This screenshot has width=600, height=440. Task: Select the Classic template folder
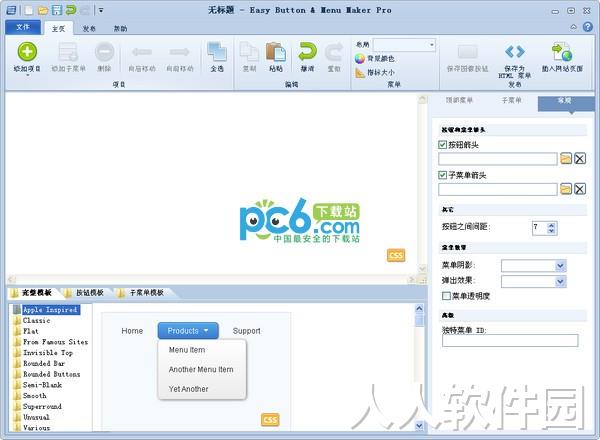coord(32,320)
